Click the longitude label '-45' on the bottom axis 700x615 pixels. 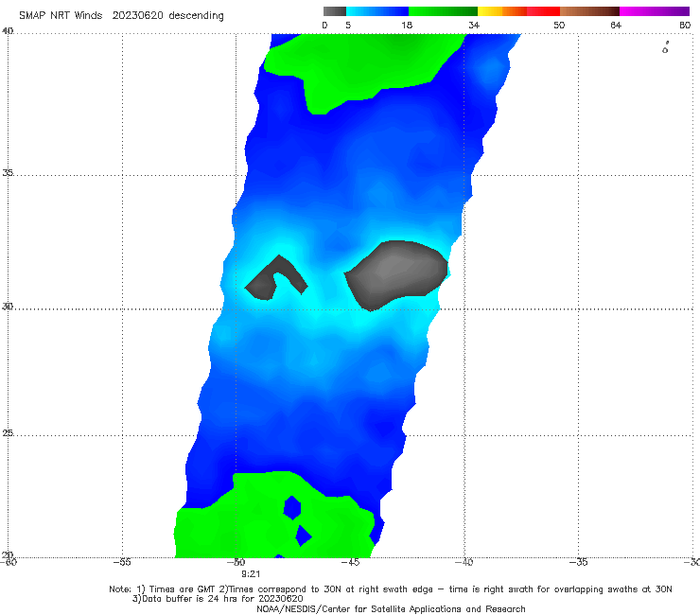click(350, 562)
